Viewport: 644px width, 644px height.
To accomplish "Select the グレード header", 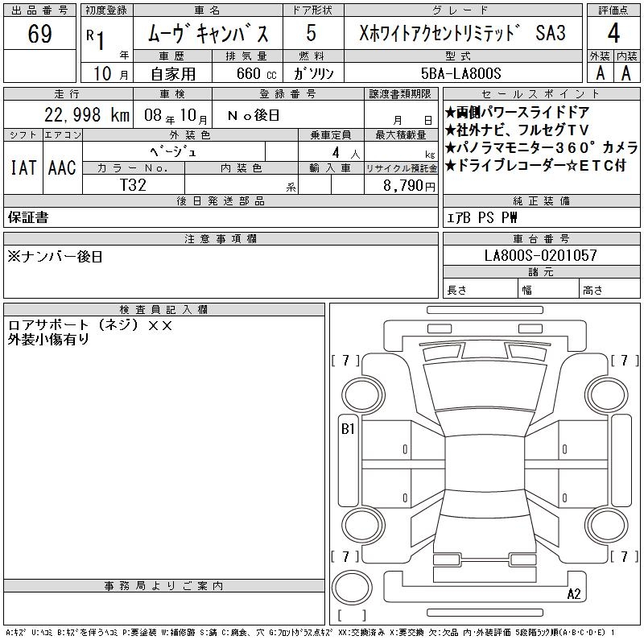I will pyautogui.click(x=462, y=10).
